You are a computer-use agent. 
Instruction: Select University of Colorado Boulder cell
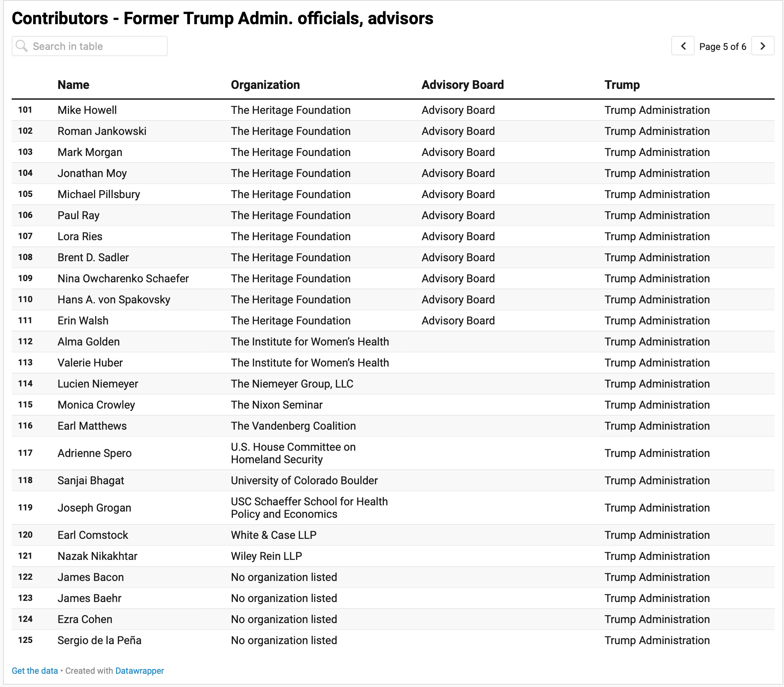pos(304,480)
